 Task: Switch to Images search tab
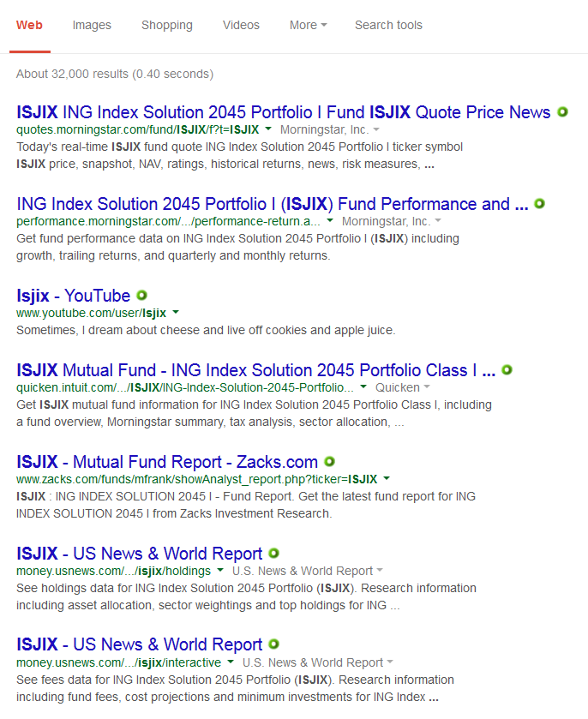coord(92,25)
